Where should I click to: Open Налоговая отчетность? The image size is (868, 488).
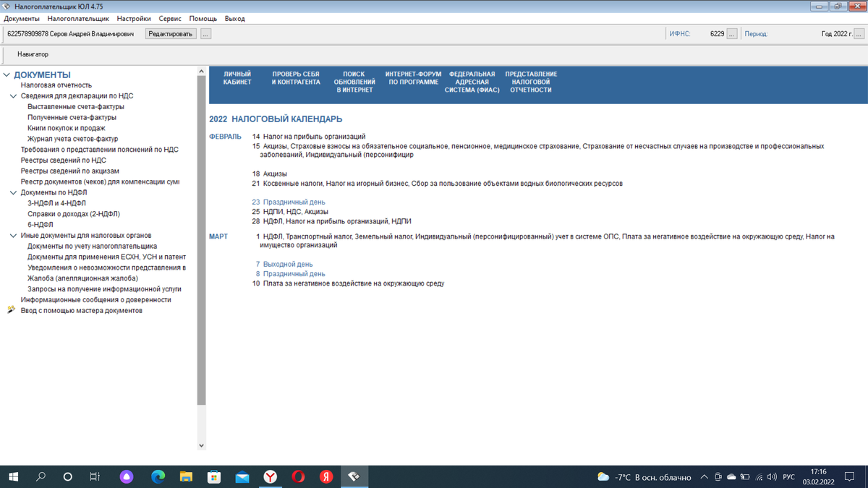(x=56, y=85)
